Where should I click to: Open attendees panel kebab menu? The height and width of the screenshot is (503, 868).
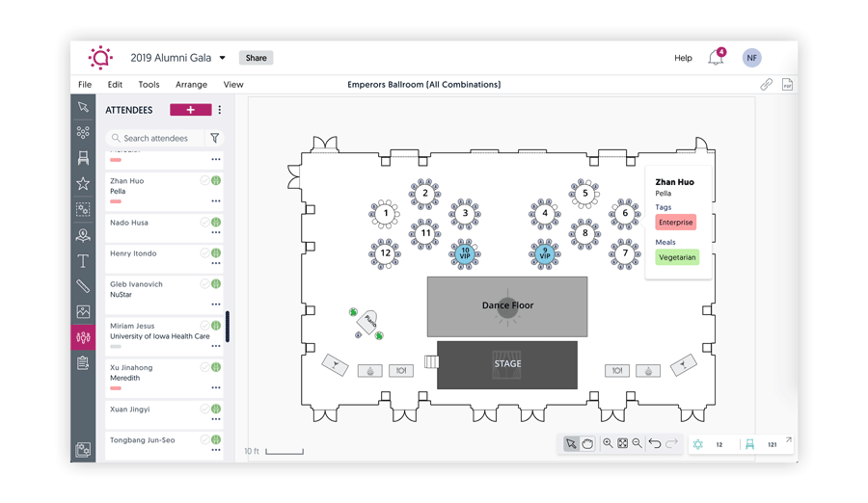(220, 110)
